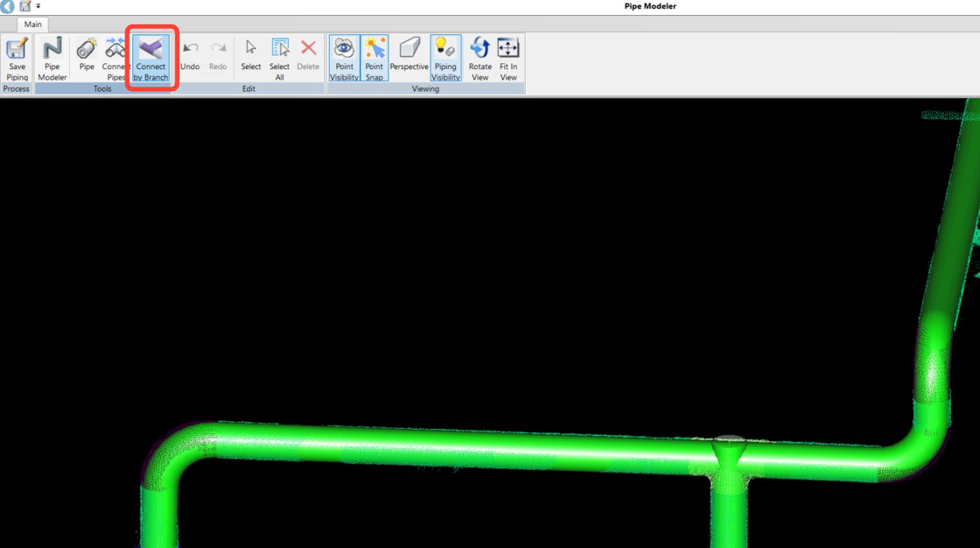This screenshot has width=980, height=548.
Task: Select the Pipe tool
Action: click(87, 55)
